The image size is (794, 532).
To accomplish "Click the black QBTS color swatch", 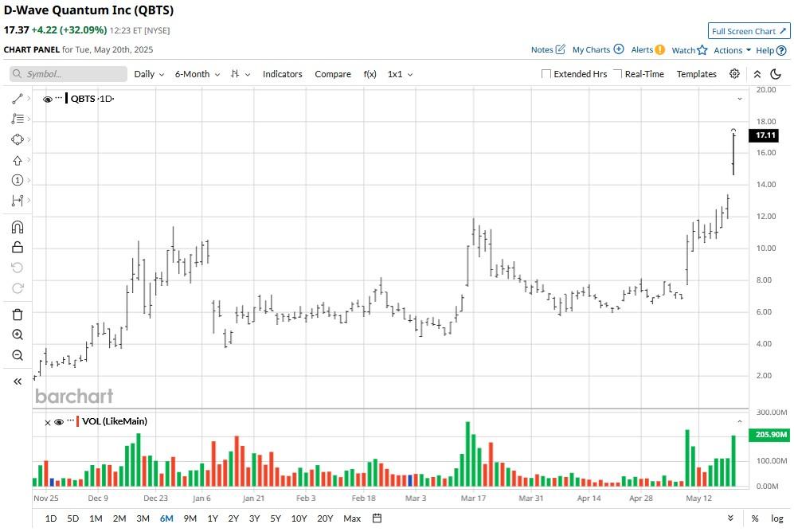I will point(66,98).
